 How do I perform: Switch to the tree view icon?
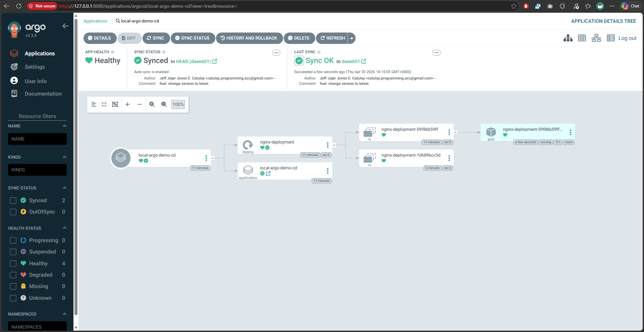pos(568,38)
